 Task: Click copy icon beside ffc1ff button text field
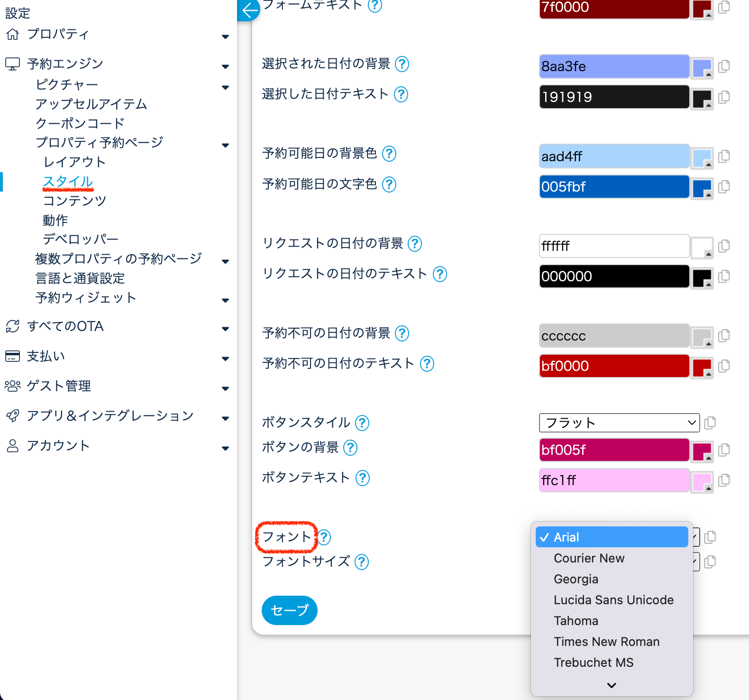(724, 480)
